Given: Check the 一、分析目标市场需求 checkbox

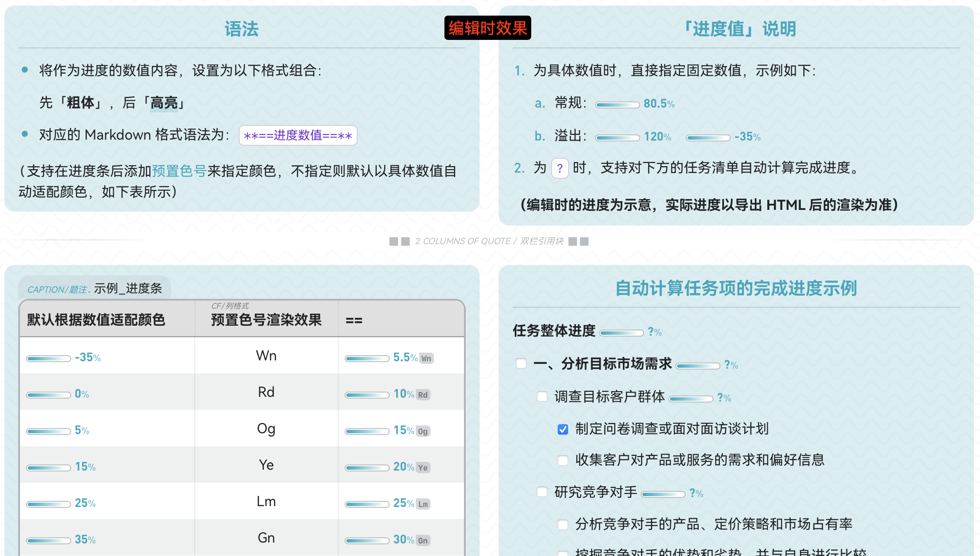Looking at the screenshot, I should pyautogui.click(x=521, y=364).
